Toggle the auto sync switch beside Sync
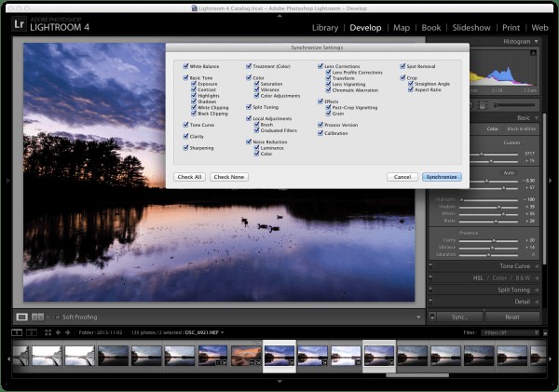This screenshot has width=559, height=392. coord(432,317)
